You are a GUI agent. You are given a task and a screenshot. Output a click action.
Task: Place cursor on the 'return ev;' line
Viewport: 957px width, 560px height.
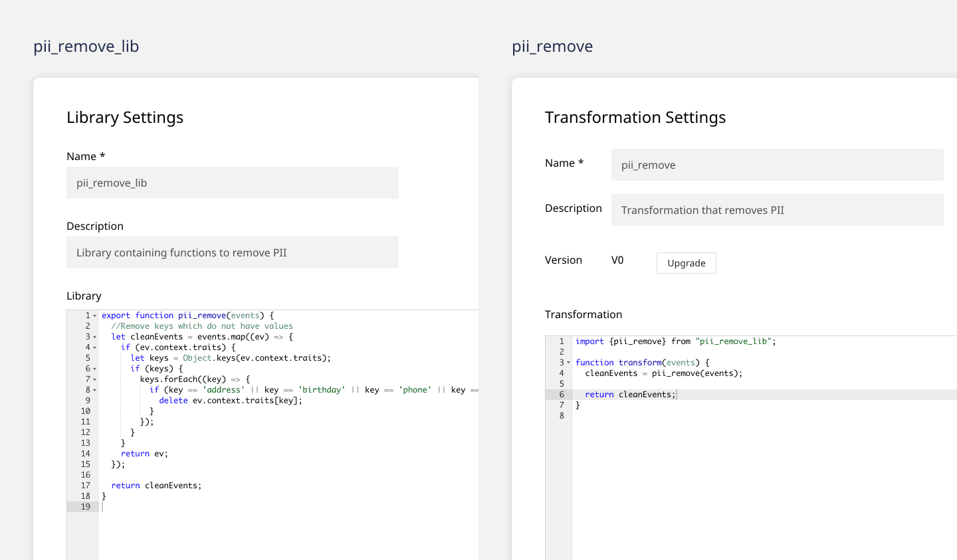pyautogui.click(x=144, y=454)
